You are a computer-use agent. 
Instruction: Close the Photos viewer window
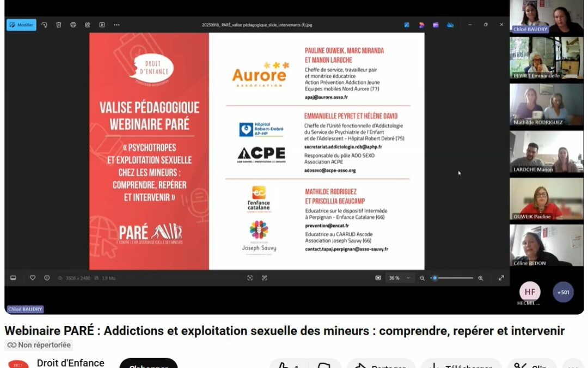tap(501, 25)
